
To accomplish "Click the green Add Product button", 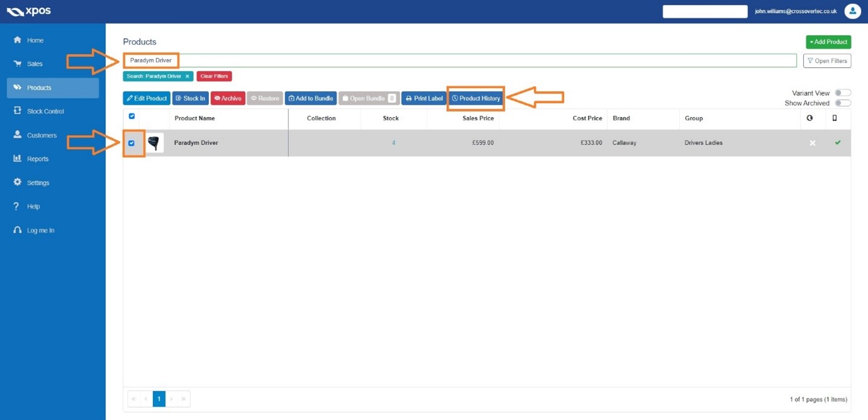I will (x=828, y=42).
